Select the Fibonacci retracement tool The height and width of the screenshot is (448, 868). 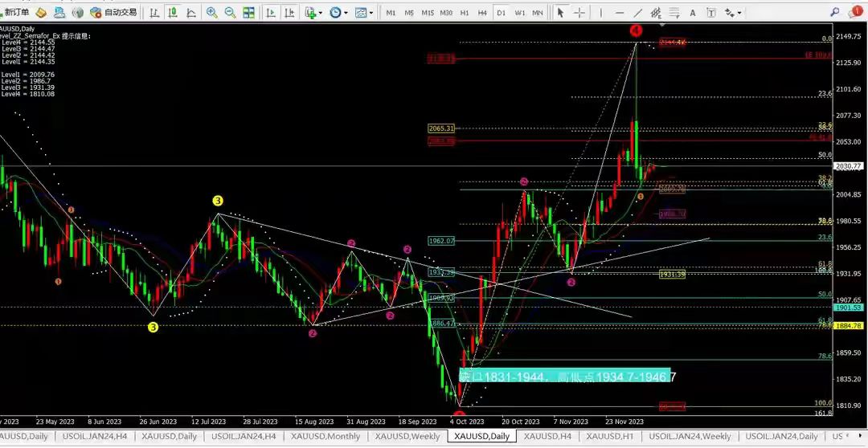pyautogui.click(x=674, y=12)
